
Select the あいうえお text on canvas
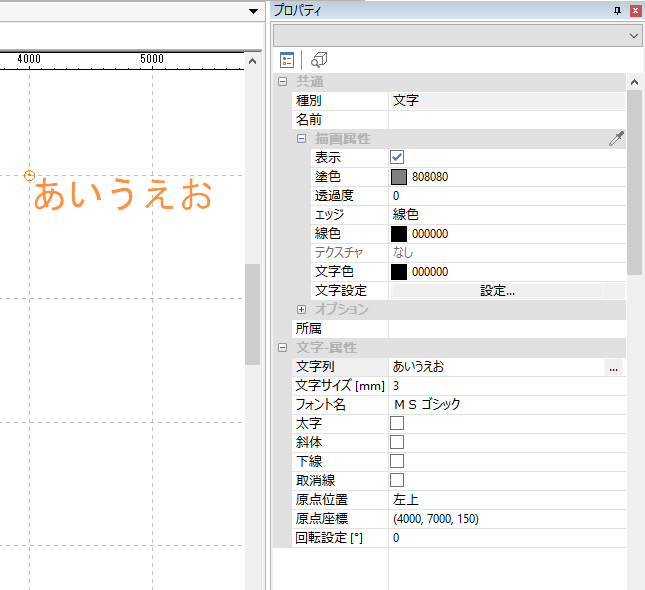point(122,196)
